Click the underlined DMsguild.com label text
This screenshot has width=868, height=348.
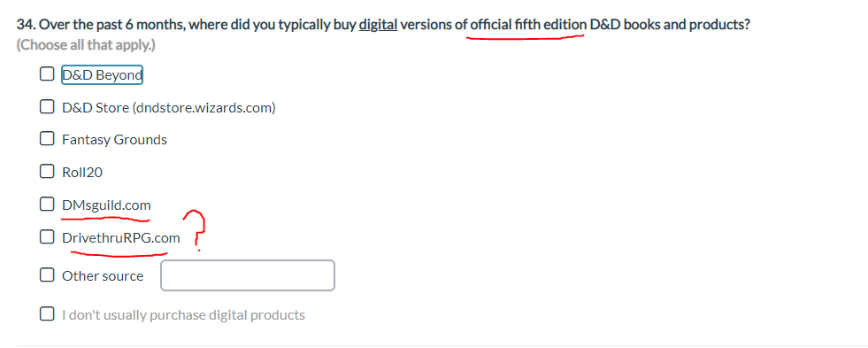tap(106, 205)
